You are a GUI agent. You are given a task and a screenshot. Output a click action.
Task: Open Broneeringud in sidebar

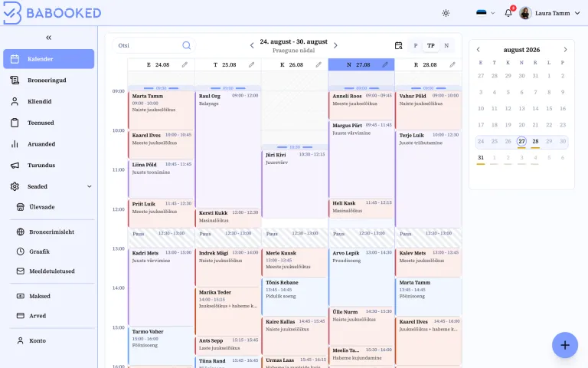(x=49, y=80)
